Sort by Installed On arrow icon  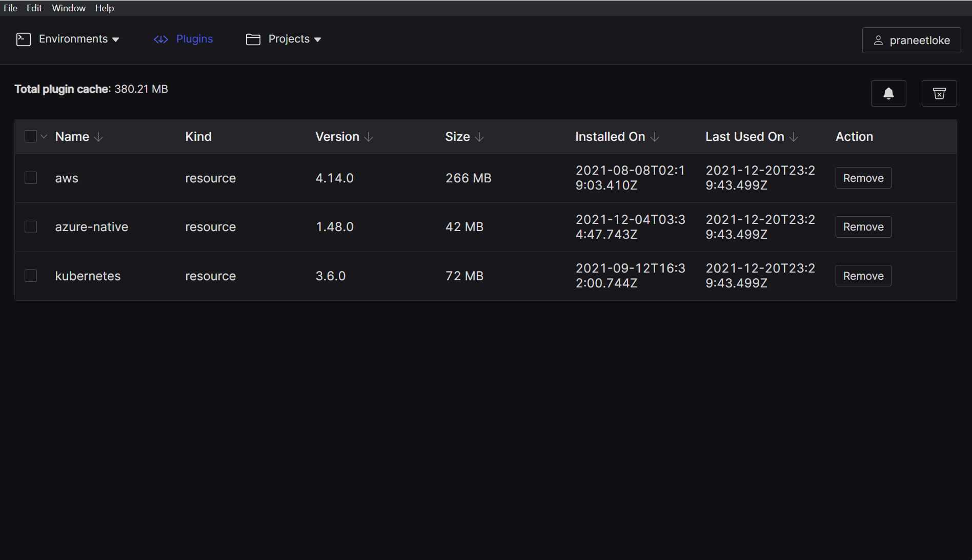tap(655, 137)
